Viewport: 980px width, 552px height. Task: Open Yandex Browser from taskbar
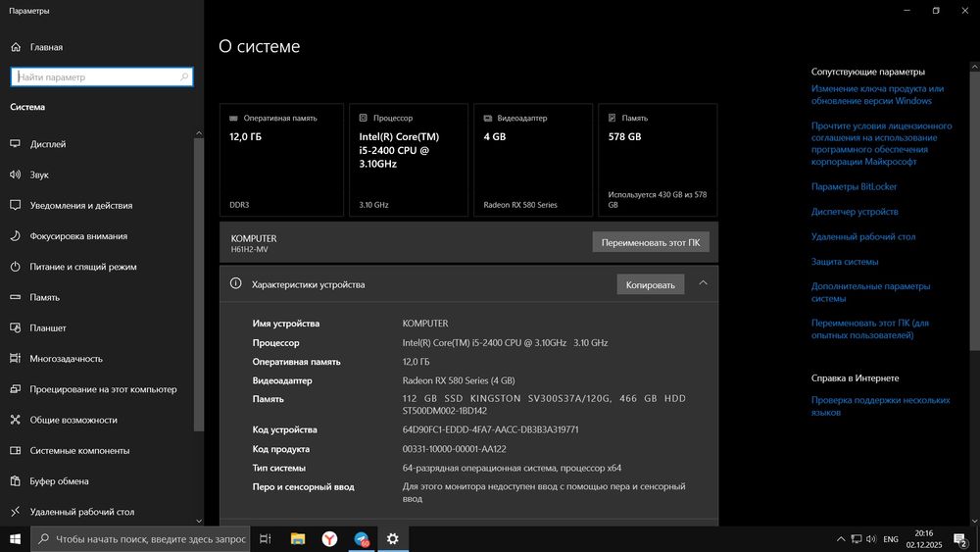click(329, 538)
